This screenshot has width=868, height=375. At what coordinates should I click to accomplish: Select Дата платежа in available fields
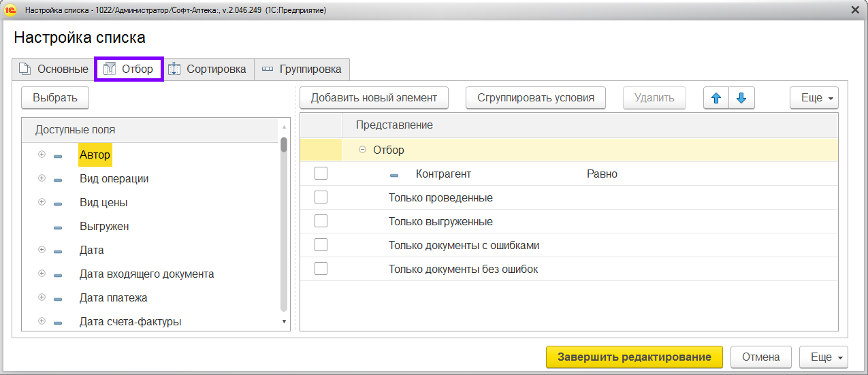pos(113,298)
